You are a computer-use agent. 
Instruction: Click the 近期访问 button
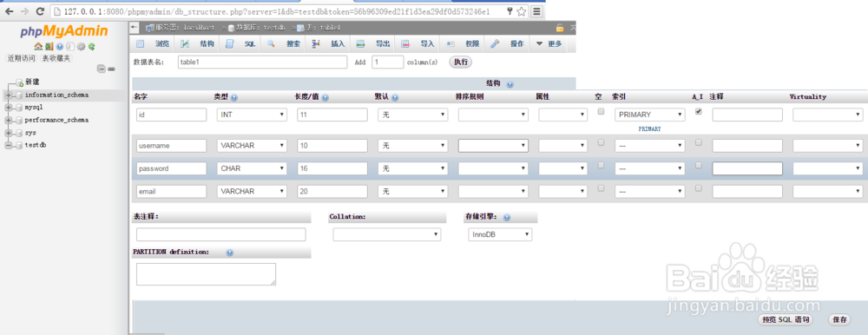pyautogui.click(x=22, y=58)
